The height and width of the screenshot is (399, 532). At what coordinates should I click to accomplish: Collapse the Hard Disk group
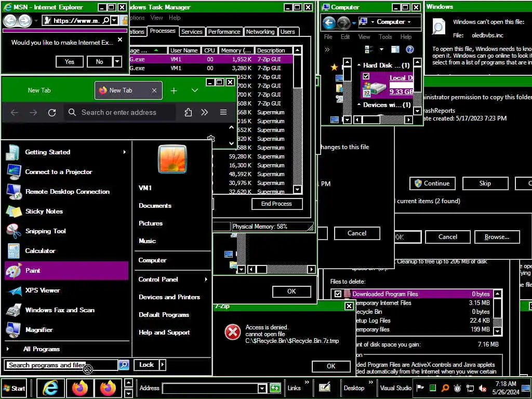[x=359, y=65]
